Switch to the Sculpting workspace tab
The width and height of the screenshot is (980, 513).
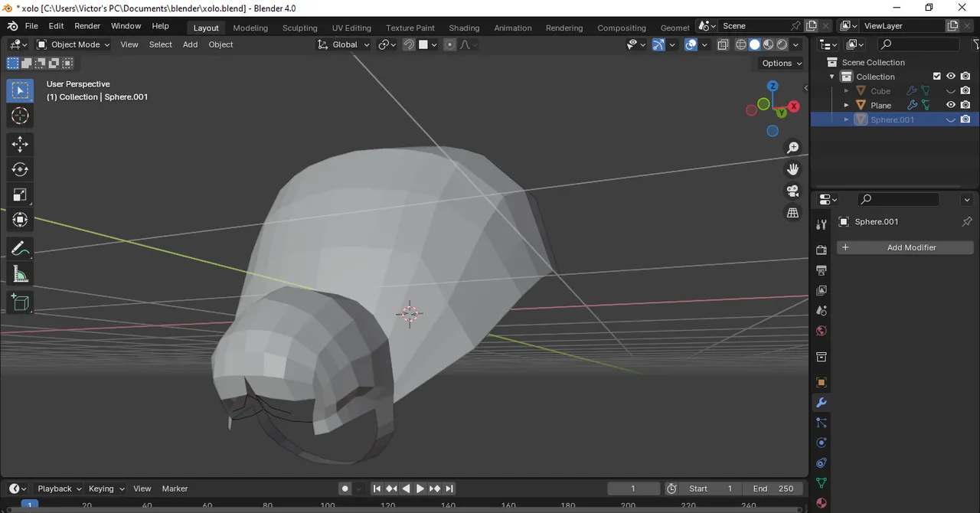pyautogui.click(x=299, y=28)
